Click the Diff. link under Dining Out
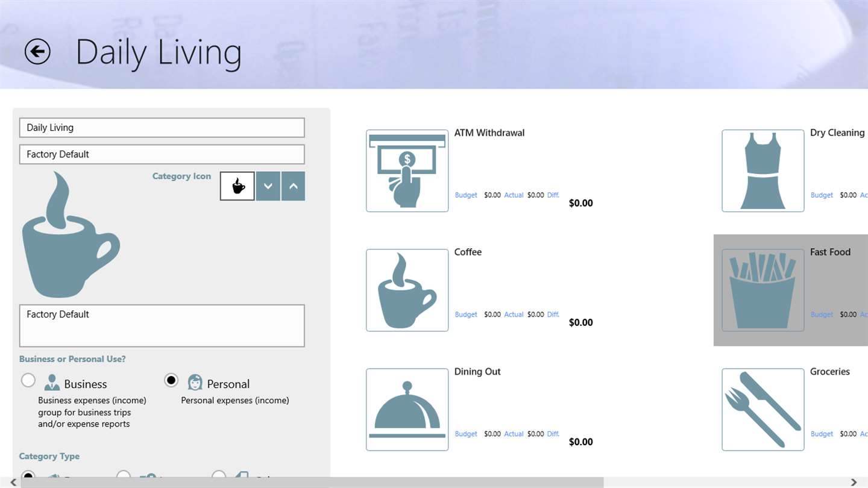Viewport: 868px width, 488px height. (x=553, y=434)
